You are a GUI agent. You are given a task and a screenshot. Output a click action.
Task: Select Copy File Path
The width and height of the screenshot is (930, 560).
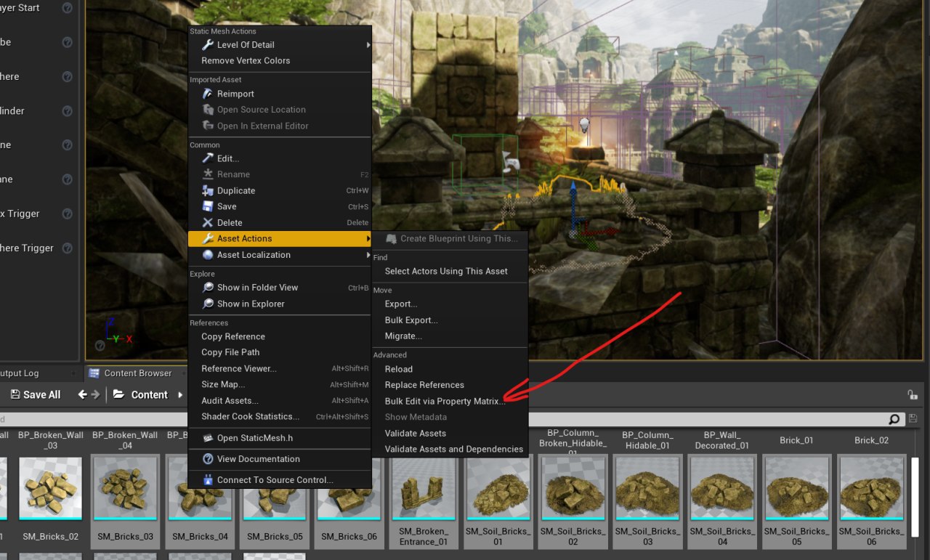point(280,352)
